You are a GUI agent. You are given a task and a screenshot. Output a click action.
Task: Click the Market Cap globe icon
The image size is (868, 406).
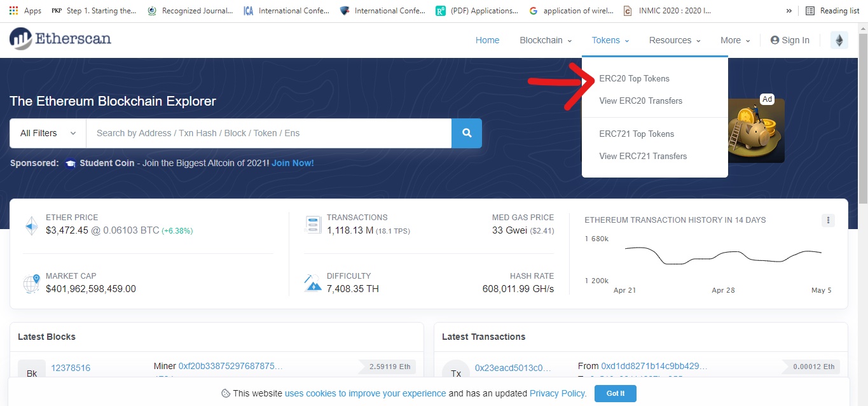click(x=31, y=283)
